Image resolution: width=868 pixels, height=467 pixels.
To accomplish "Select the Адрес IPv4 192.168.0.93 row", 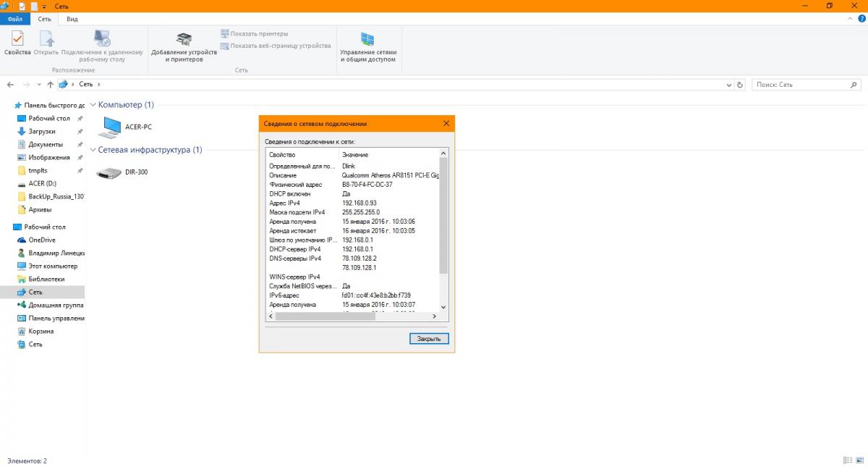I will pyautogui.click(x=352, y=203).
